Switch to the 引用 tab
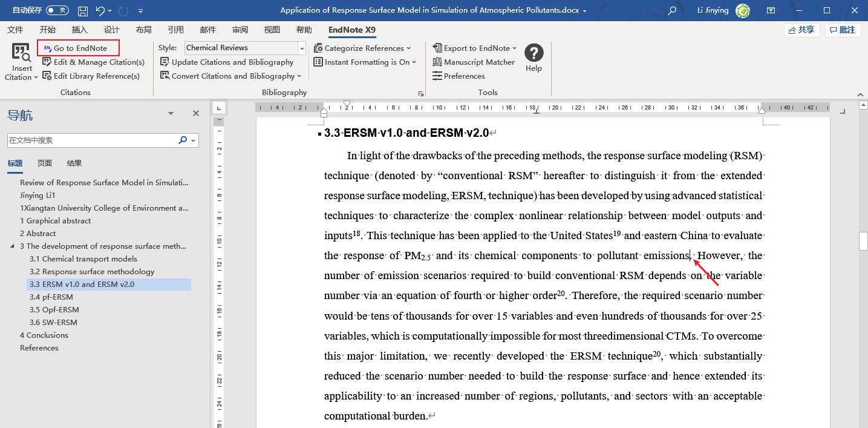The width and height of the screenshot is (868, 428). click(175, 30)
